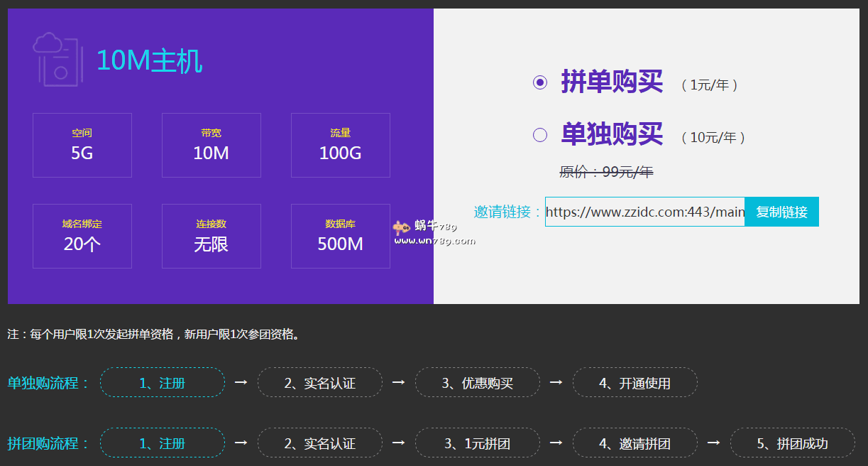Screen dimensions: 868x466
Task: Click 2、实名认证 in the 拼团购流程 row
Action: (320, 443)
